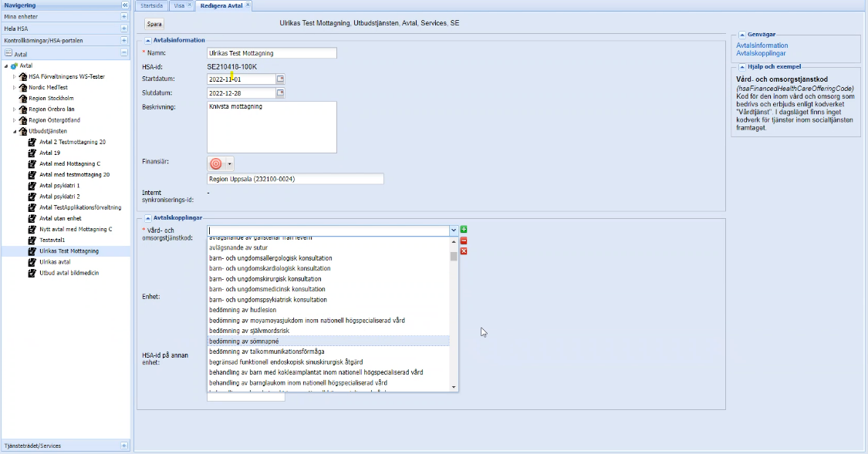Screen dimensions: 868x454
Task: Open the Vård- och omsorgstjänstkod dropdown arrow
Action: coord(454,230)
